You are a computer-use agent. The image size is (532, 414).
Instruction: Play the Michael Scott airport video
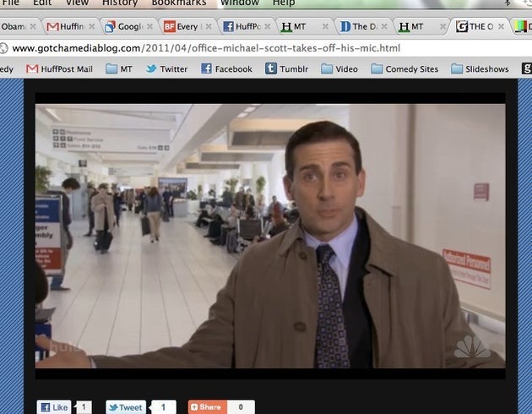(x=270, y=236)
